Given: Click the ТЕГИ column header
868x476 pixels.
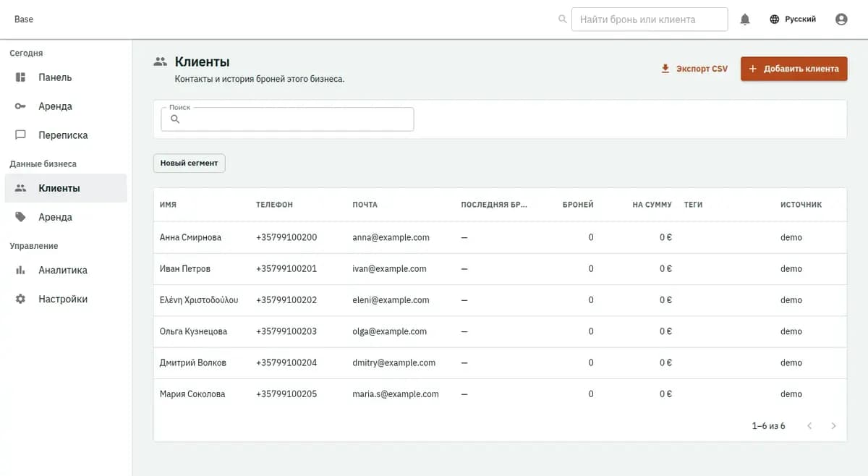Looking at the screenshot, I should (x=694, y=205).
